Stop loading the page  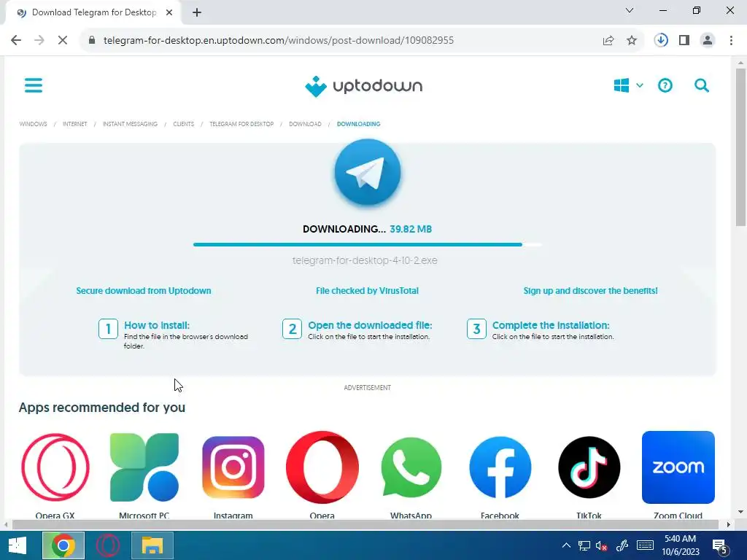[63, 41]
